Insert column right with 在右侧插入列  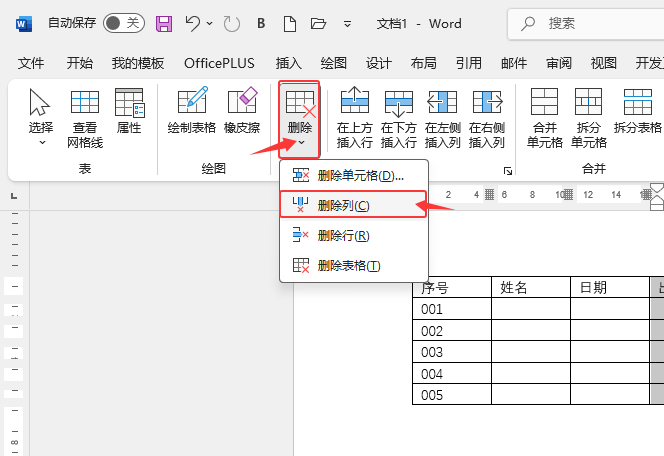click(487, 119)
